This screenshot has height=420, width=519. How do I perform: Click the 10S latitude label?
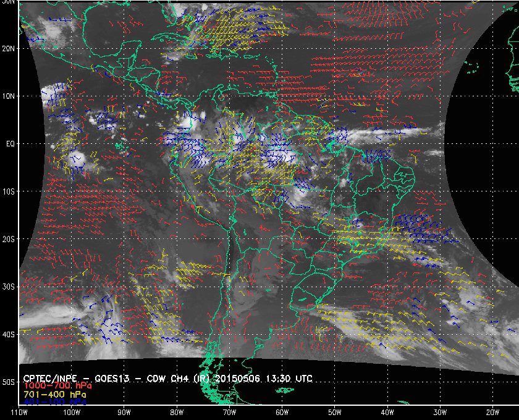click(8, 191)
